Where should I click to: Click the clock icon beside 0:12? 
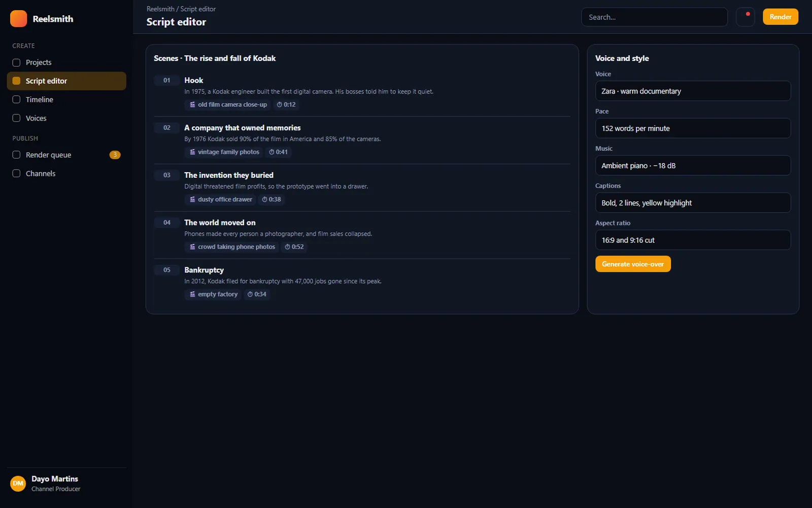tap(279, 105)
